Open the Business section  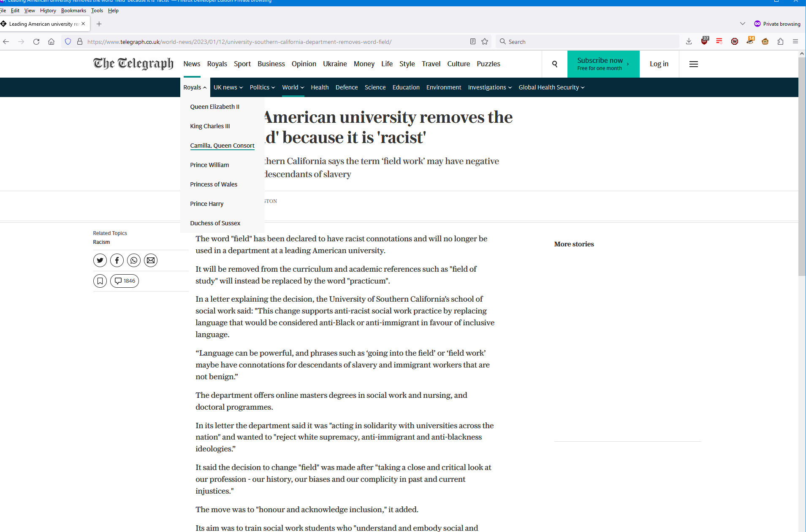click(271, 64)
